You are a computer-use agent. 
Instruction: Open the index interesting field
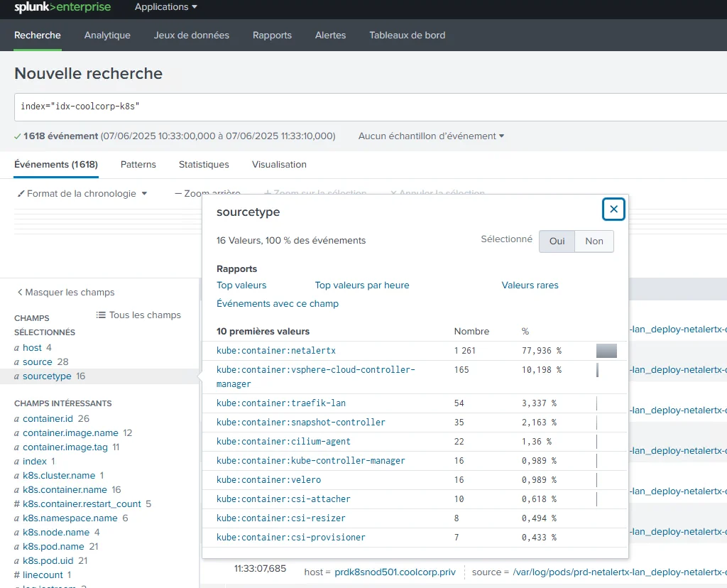pos(35,462)
